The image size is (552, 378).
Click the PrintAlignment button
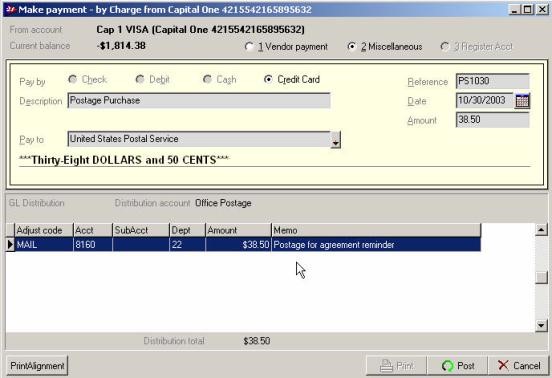point(37,366)
